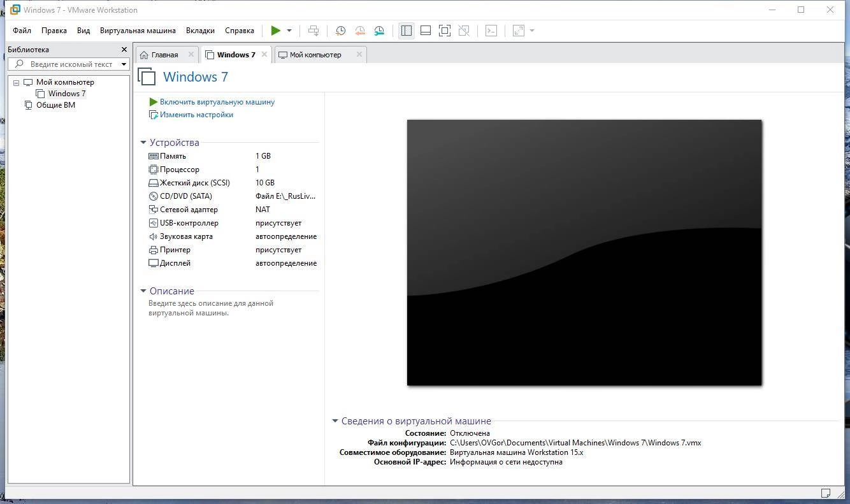Open the Вкладки menu

tap(200, 31)
